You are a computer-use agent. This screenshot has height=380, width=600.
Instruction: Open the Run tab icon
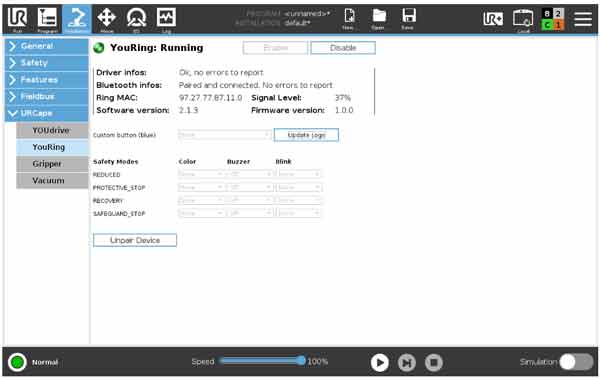click(x=17, y=19)
